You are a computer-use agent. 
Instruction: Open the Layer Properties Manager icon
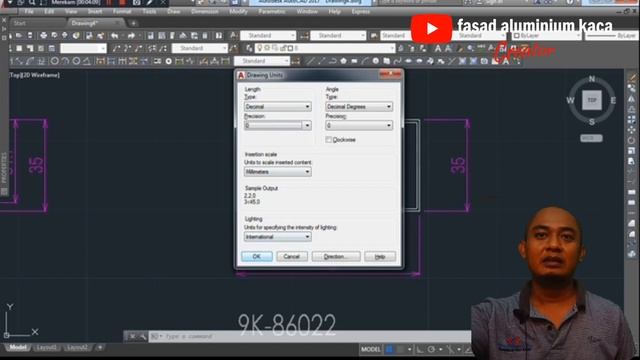click(x=249, y=49)
